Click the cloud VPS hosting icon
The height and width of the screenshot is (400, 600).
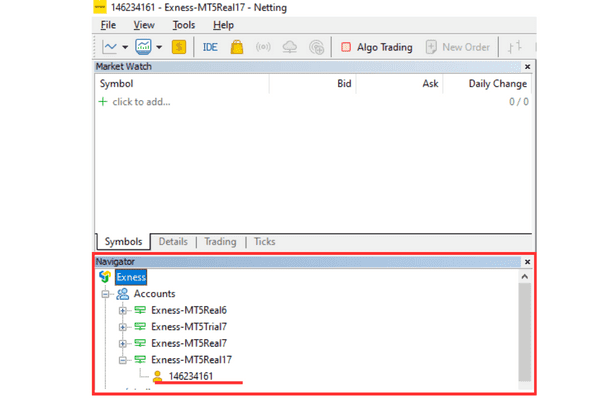[x=290, y=47]
